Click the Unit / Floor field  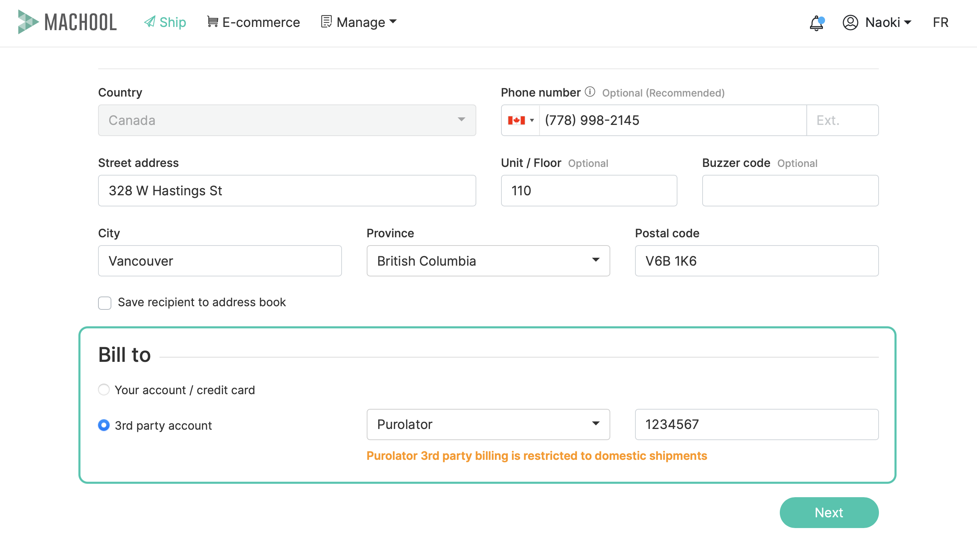point(589,191)
